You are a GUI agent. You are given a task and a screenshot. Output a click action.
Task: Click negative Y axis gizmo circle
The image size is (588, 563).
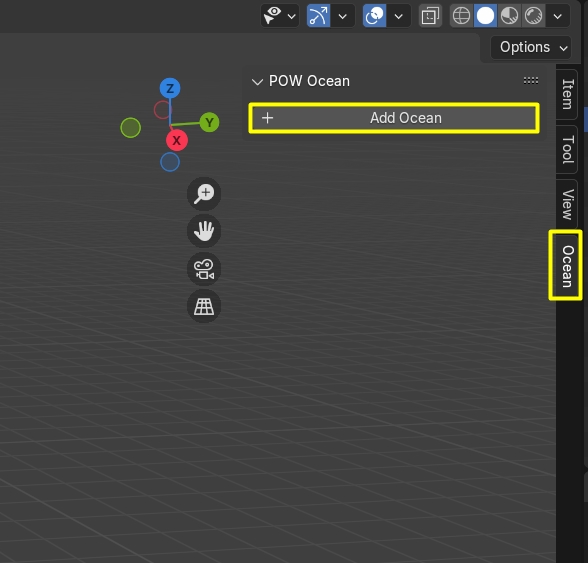click(130, 128)
